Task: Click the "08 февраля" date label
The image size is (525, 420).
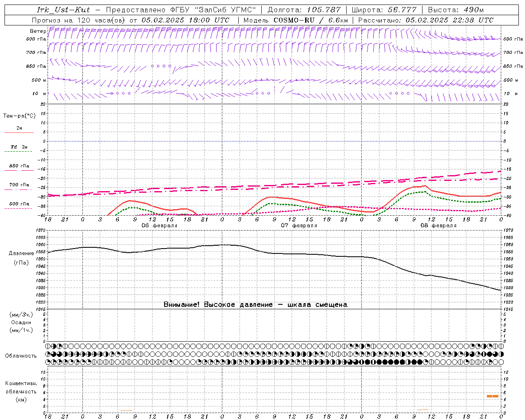Action: 438,226
